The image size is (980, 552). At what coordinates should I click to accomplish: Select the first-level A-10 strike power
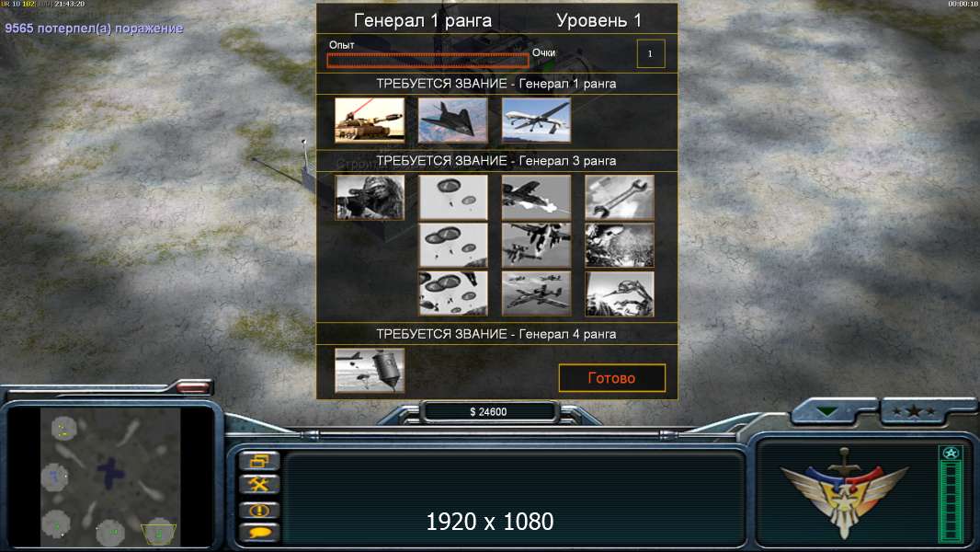(x=536, y=198)
